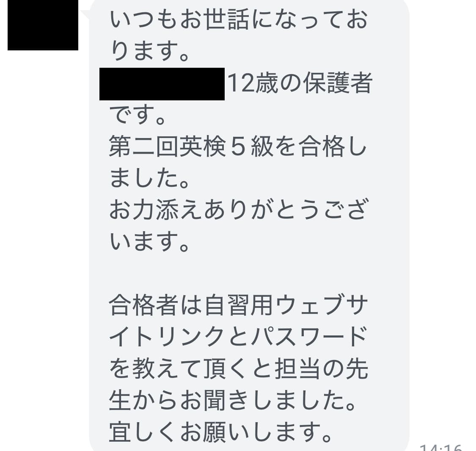Click the line 合格者は自習用ウェブサ
This screenshot has height=451, width=476.
[x=238, y=305]
